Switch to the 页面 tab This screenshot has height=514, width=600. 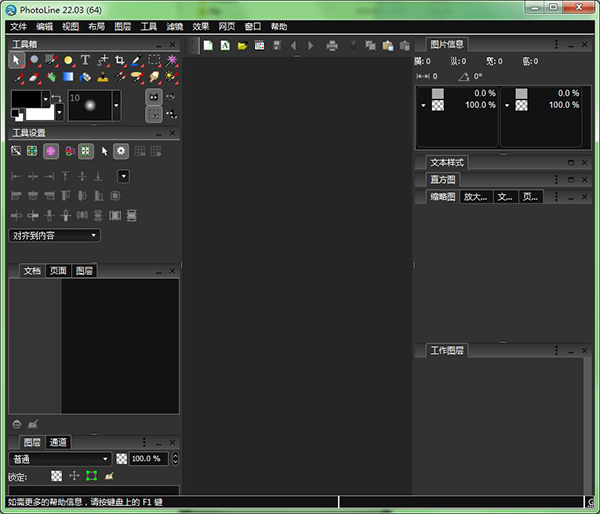tap(58, 271)
